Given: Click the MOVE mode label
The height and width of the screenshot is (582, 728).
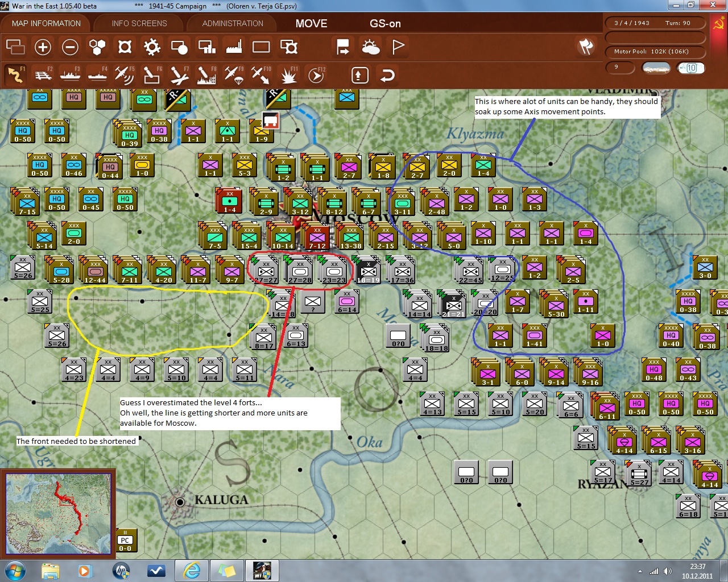Looking at the screenshot, I should tap(311, 23).
